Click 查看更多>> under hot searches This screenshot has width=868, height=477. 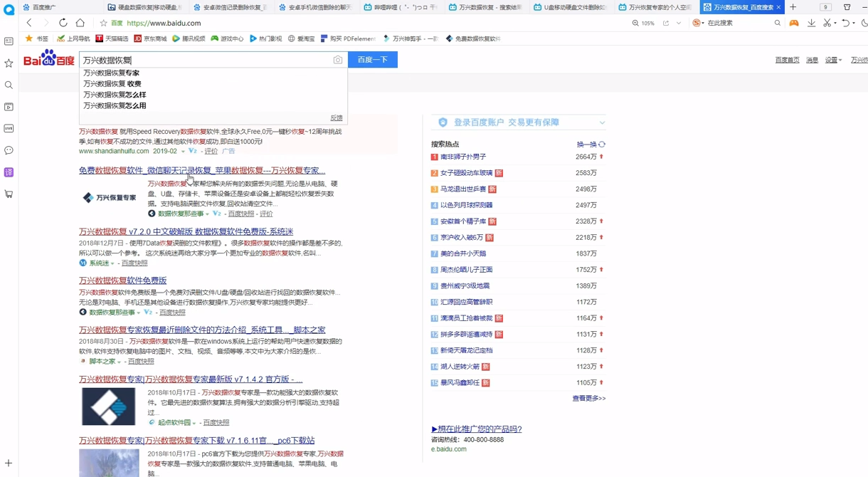point(589,399)
